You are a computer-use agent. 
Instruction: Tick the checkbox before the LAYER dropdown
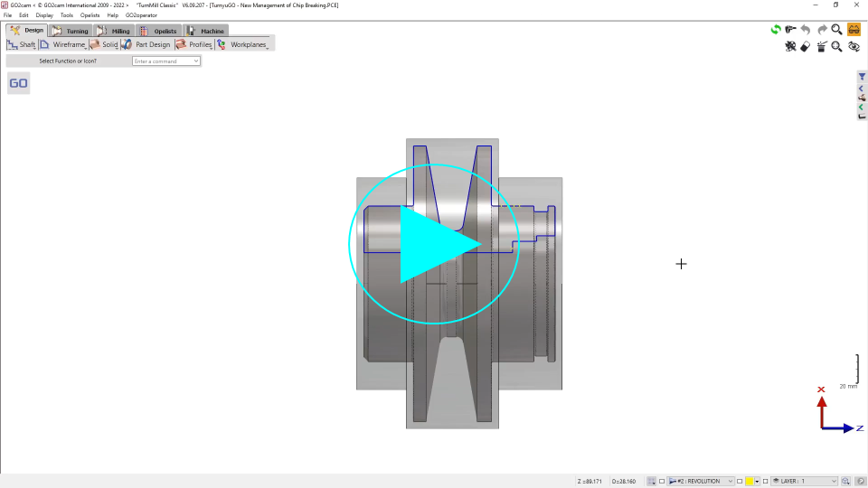click(x=765, y=482)
